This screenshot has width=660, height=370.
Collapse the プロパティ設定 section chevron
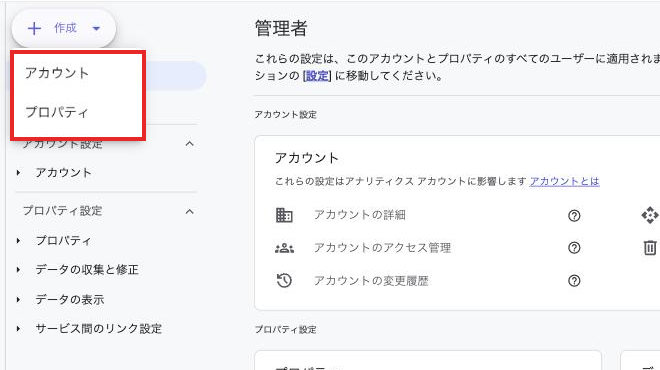pos(190,211)
